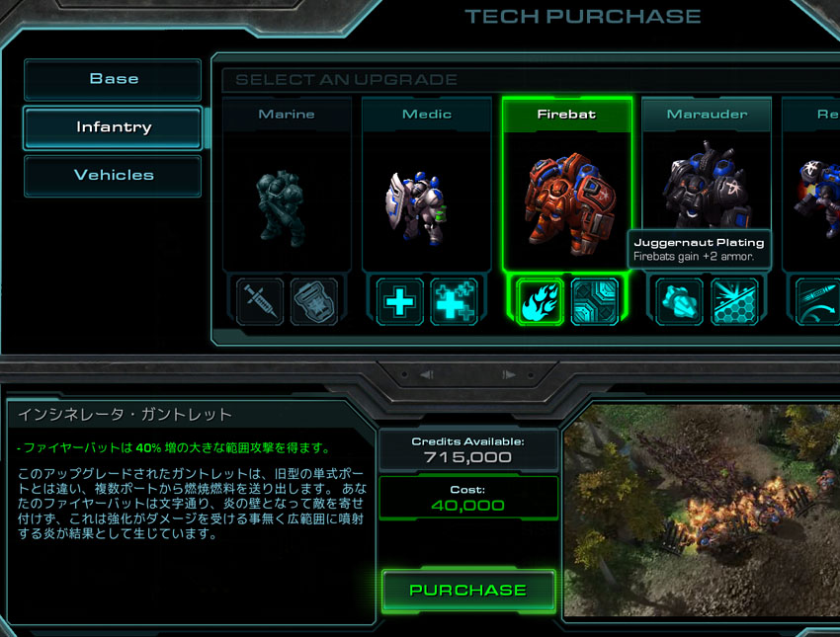Click the left arrow on panel divider
This screenshot has height=637, width=840.
click(x=427, y=374)
